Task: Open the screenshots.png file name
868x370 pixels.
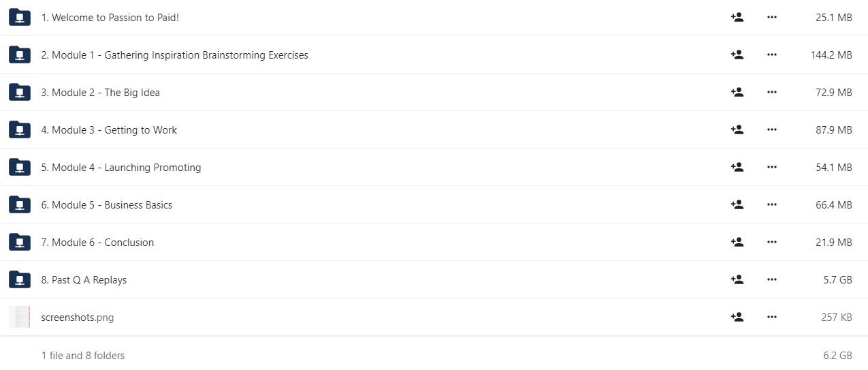Action: 78,318
